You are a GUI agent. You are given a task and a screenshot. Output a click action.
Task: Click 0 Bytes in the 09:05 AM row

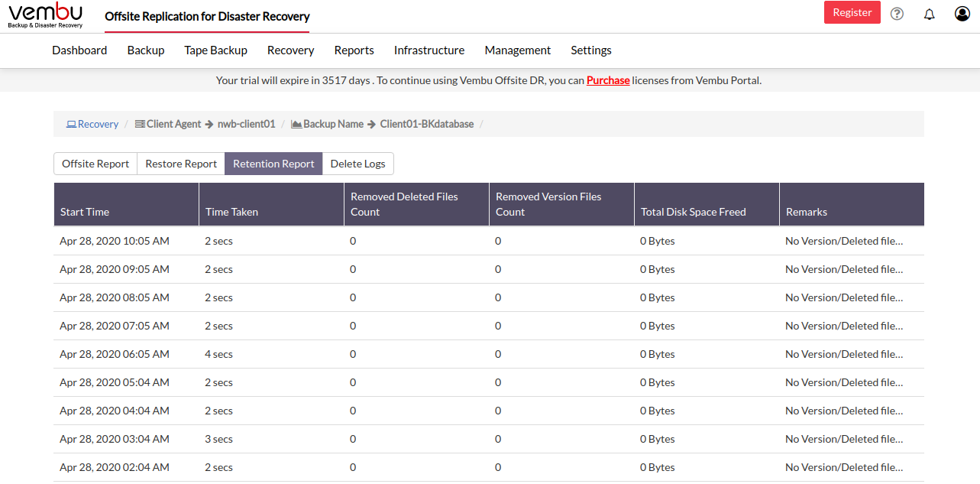[x=658, y=269]
